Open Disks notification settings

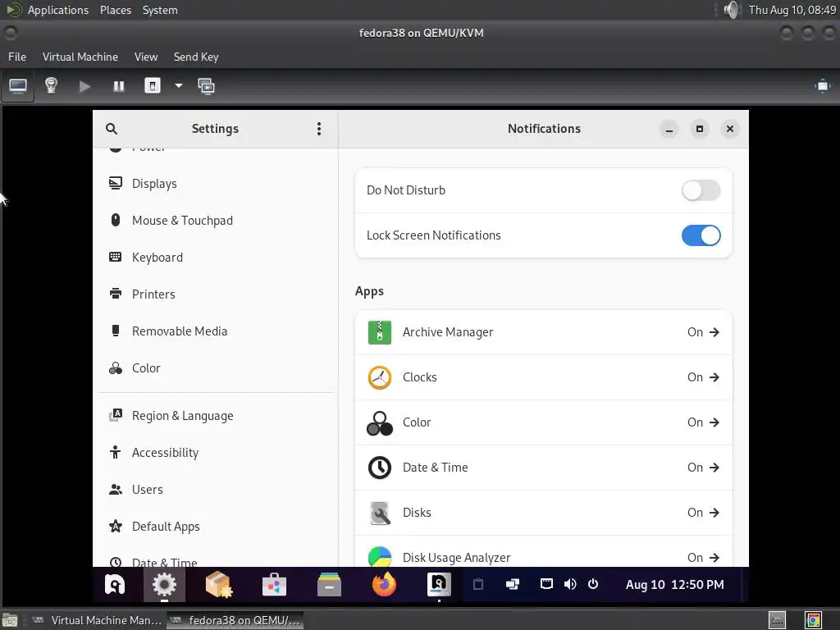pyautogui.click(x=543, y=513)
